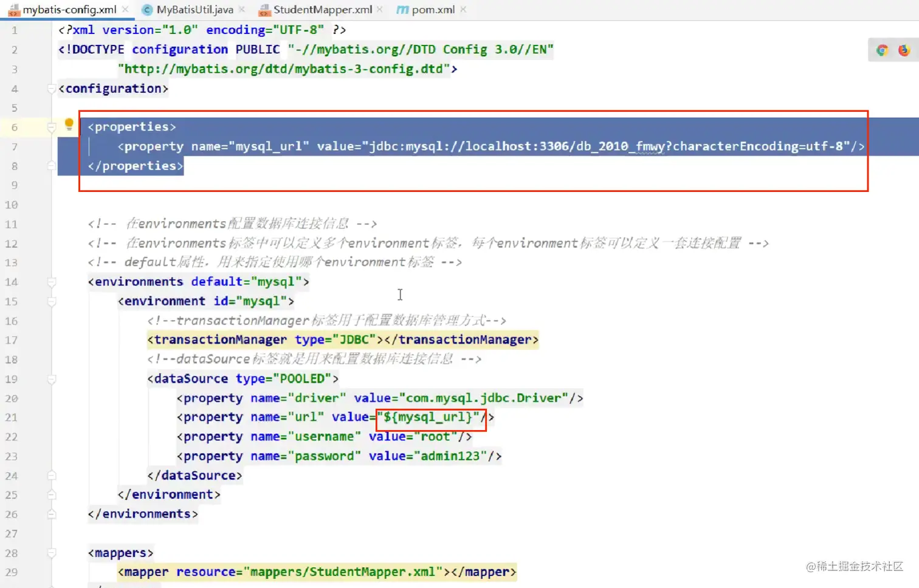919x588 pixels.
Task: Click the closing environments tag on line 26
Action: [143, 514]
